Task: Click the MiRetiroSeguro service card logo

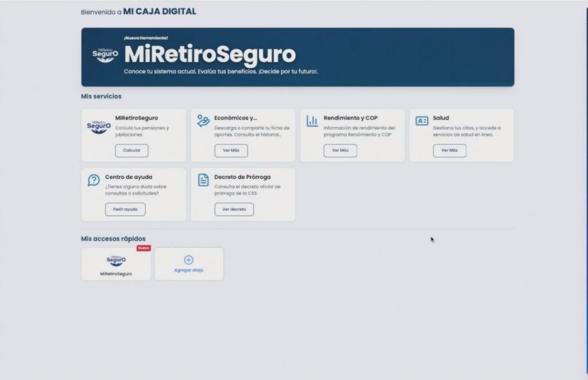Action: pyautogui.click(x=99, y=127)
